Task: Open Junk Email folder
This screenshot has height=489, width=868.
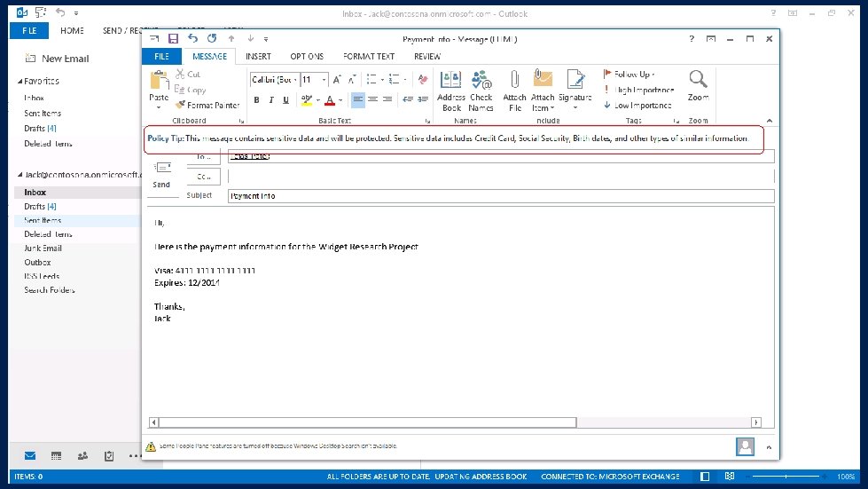Action: 43,248
